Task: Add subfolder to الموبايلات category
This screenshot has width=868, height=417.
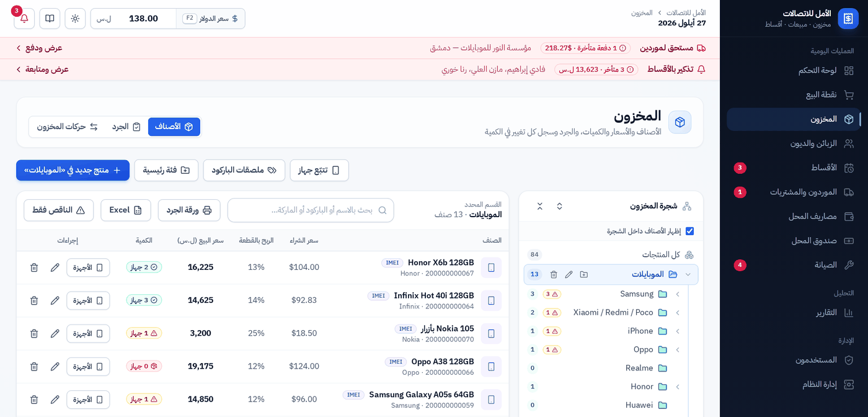Action: point(583,274)
